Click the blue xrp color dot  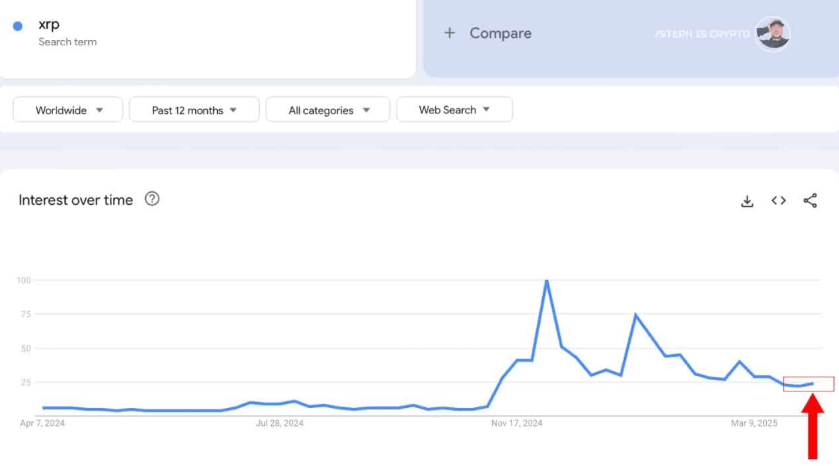17,26
